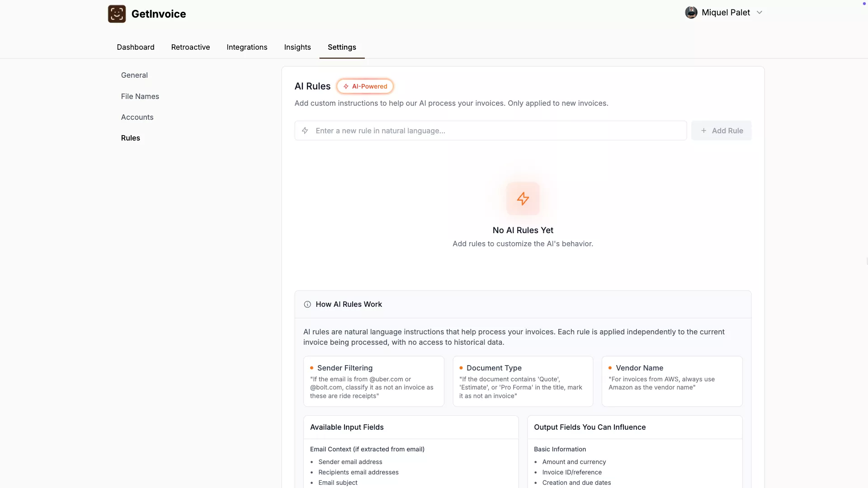Click the lightning icon in the AI-Powered badge
The height and width of the screenshot is (488, 868).
[x=346, y=86]
